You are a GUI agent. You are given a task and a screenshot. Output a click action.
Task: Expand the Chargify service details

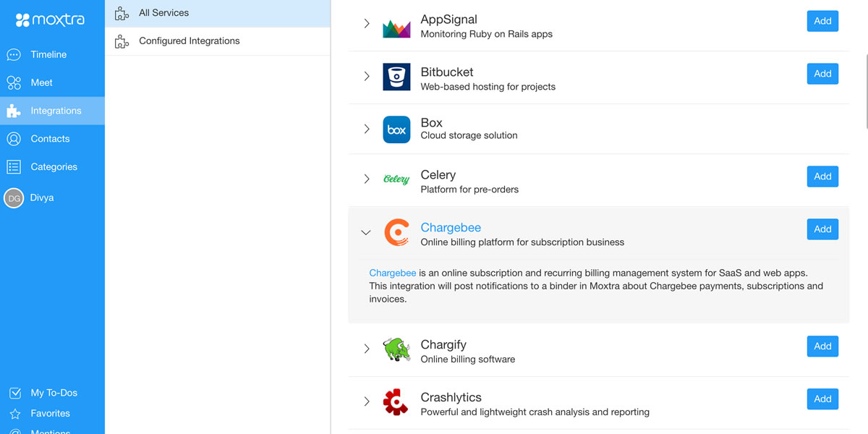tap(367, 349)
